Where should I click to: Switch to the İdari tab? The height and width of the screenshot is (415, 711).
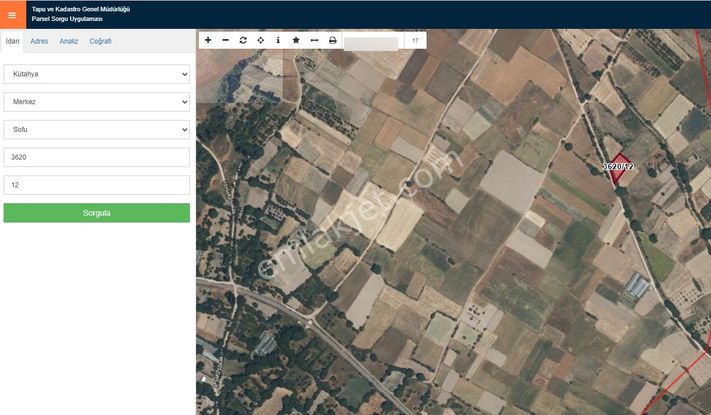click(x=12, y=41)
